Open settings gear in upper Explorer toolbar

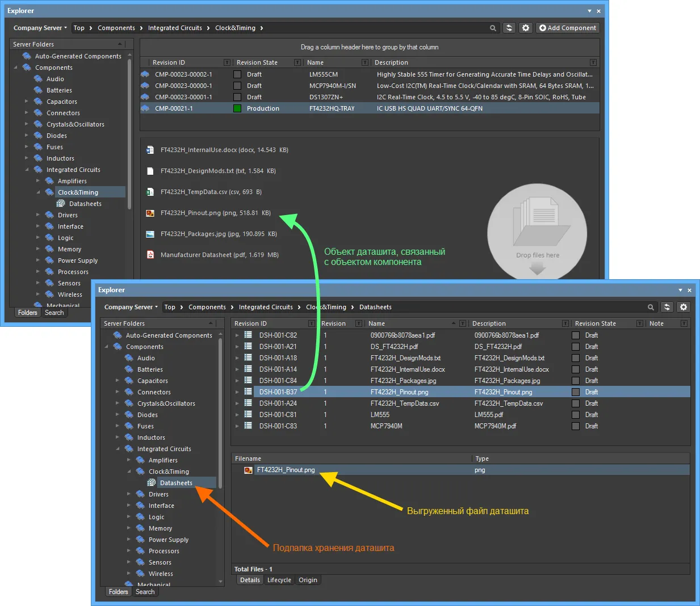pyautogui.click(x=526, y=28)
